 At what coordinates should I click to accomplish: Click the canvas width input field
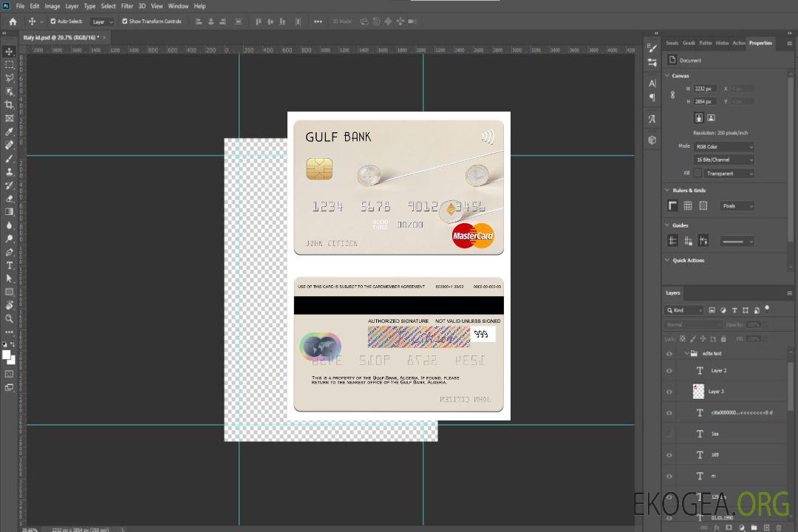[x=704, y=89]
